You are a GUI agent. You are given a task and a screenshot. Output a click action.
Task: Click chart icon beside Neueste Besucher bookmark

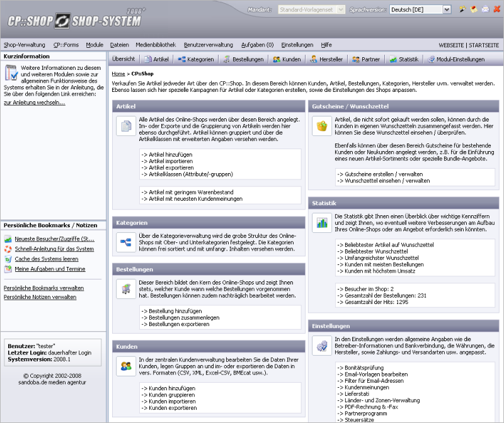(8, 239)
